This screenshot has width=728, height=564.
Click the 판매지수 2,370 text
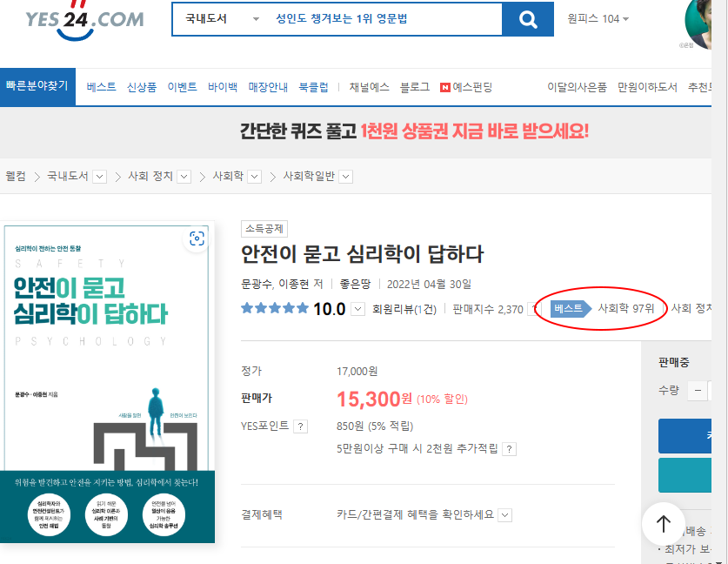tap(487, 309)
